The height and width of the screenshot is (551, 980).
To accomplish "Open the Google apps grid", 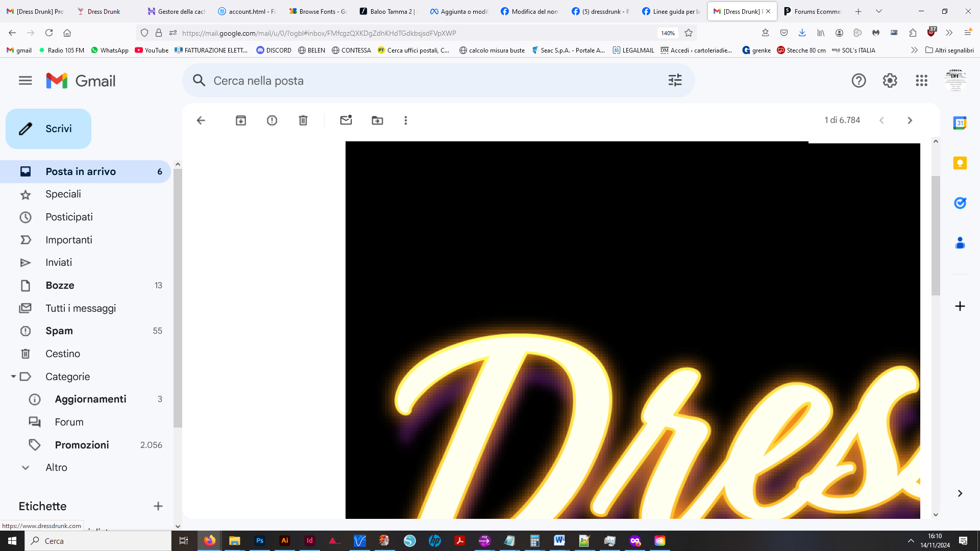I will click(x=921, y=81).
